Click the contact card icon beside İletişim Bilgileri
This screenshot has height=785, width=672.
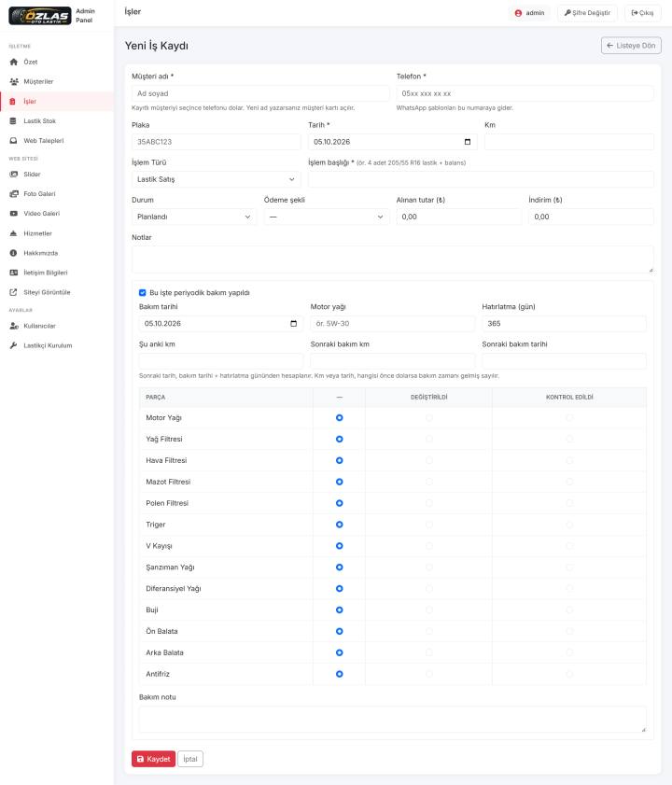[13, 273]
